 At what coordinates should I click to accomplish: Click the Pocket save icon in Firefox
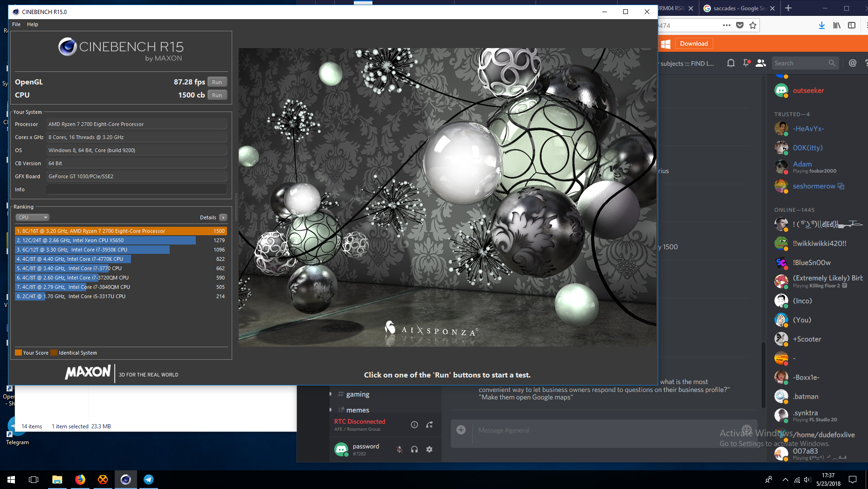(x=740, y=25)
